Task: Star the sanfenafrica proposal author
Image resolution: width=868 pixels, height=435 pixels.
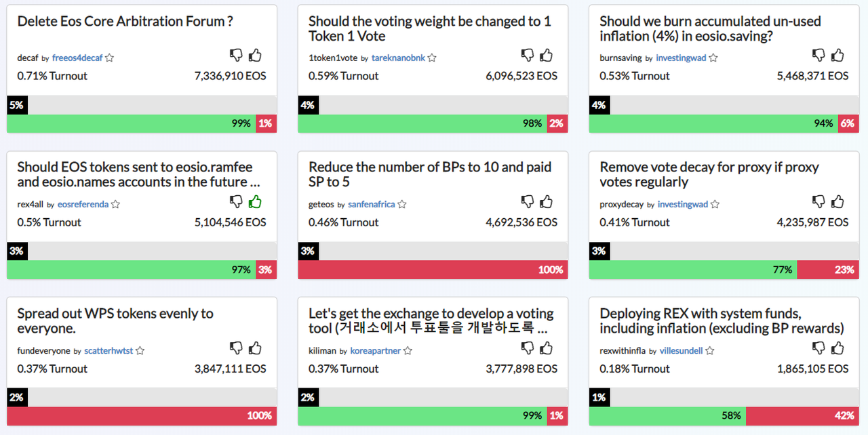Action: coord(401,204)
